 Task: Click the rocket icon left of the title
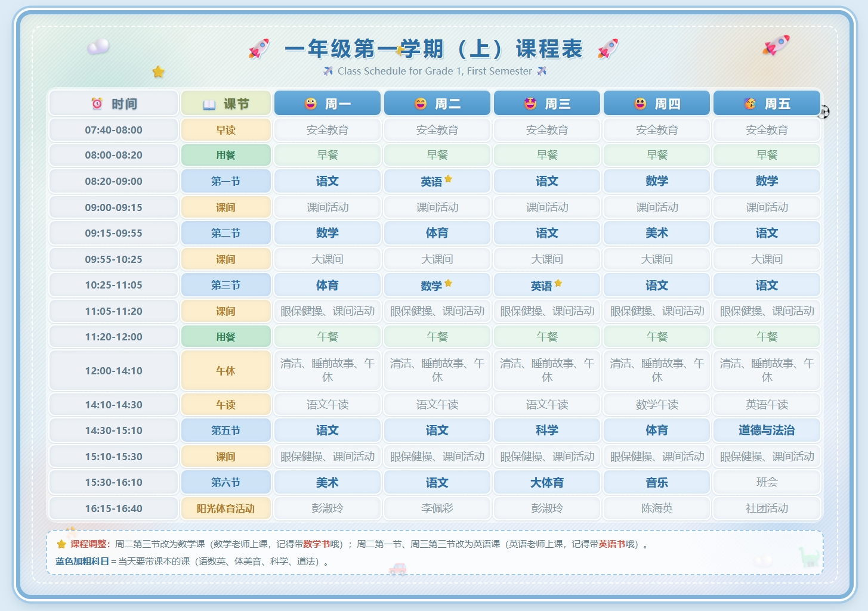click(x=260, y=49)
